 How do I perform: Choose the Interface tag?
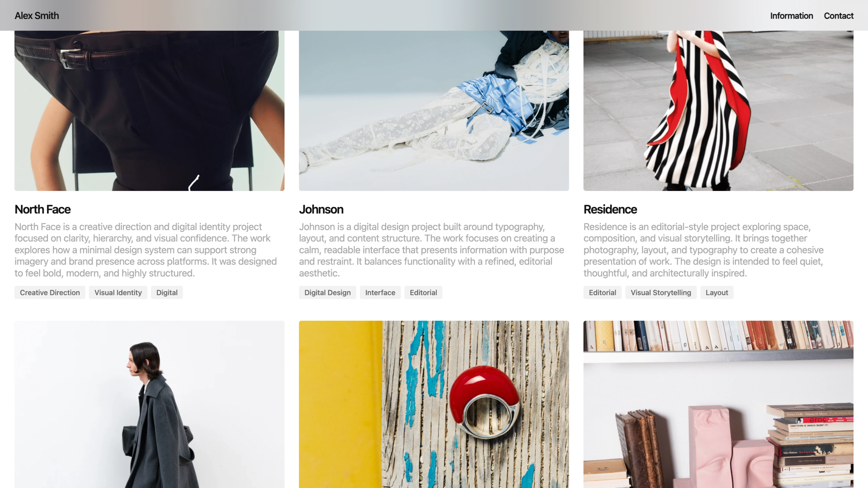tap(380, 292)
